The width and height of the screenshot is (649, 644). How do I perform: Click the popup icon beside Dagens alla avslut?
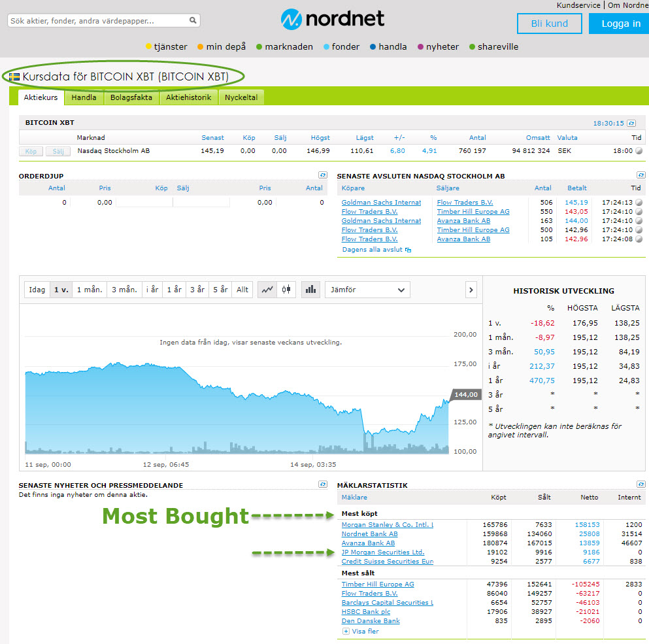408,250
